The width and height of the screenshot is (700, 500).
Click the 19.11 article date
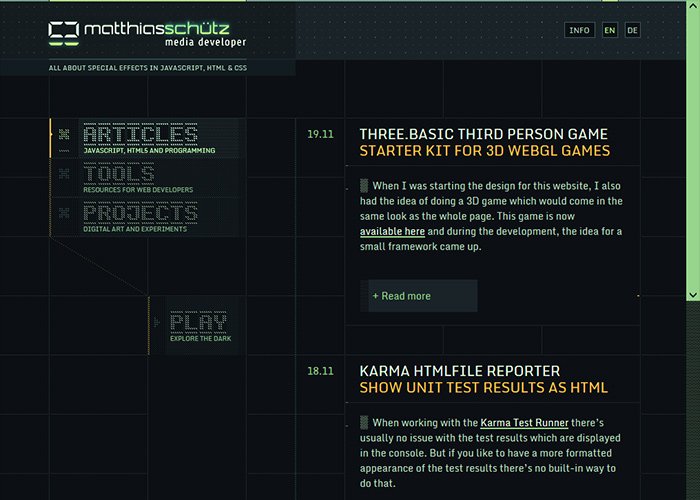[x=321, y=134]
